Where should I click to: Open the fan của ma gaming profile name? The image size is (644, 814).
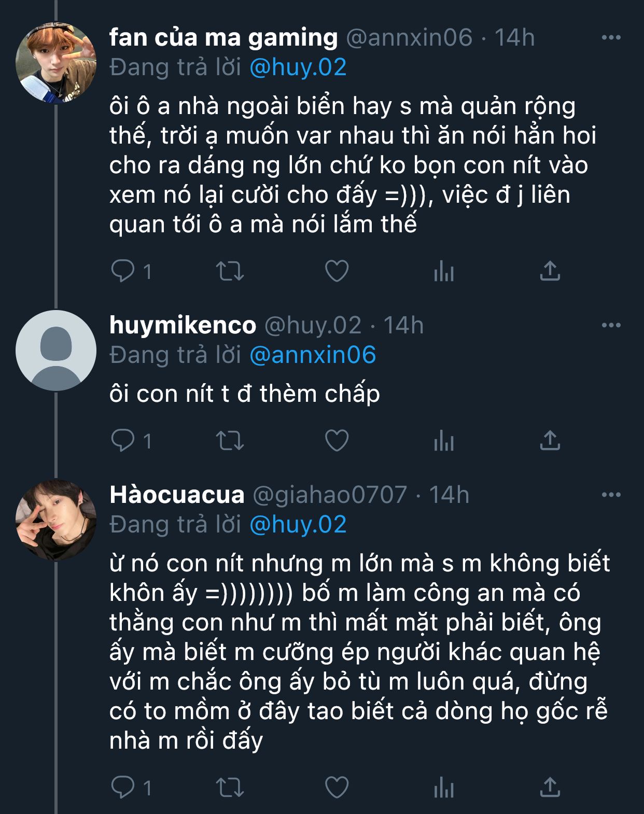point(223,37)
